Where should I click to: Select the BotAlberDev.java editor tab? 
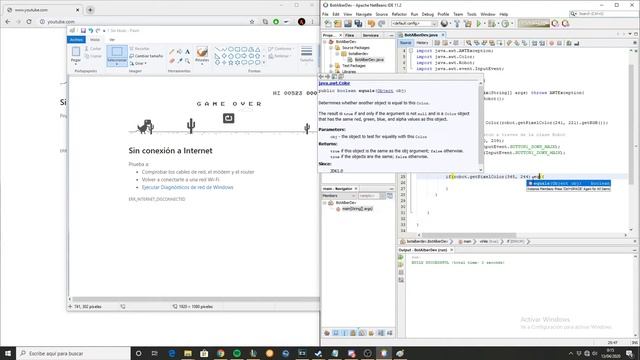[420, 35]
